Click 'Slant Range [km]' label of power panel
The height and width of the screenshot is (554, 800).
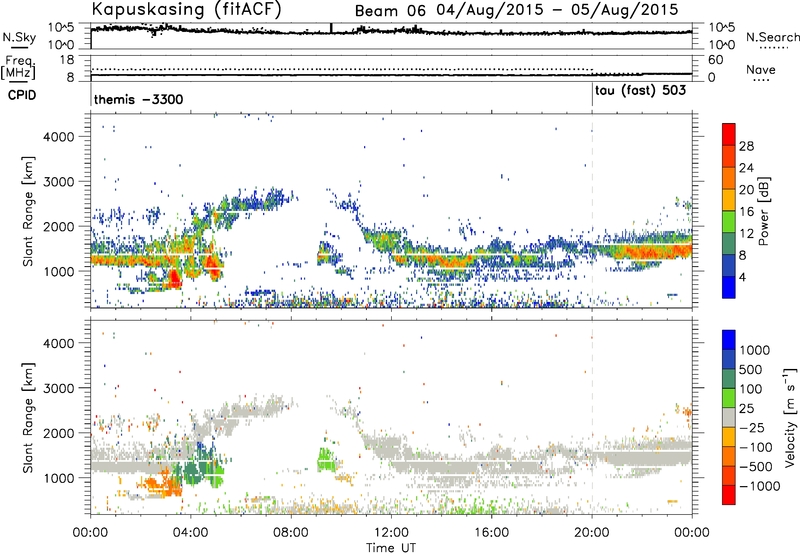(28, 212)
